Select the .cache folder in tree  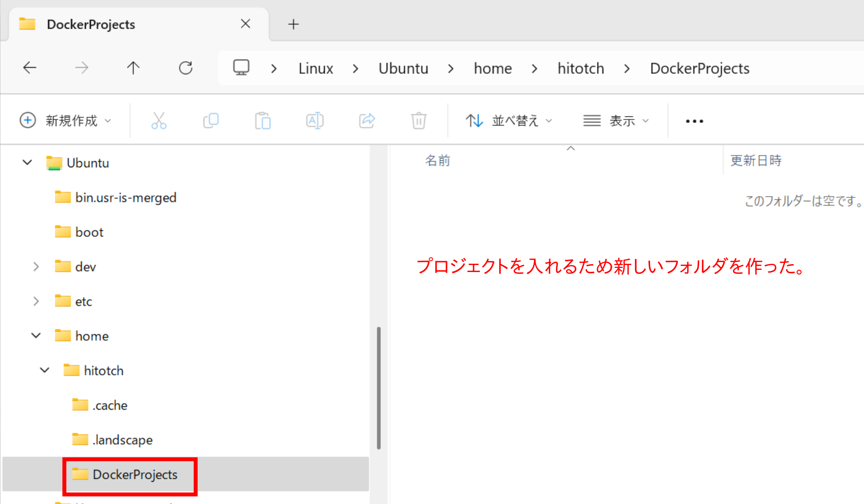(x=110, y=405)
